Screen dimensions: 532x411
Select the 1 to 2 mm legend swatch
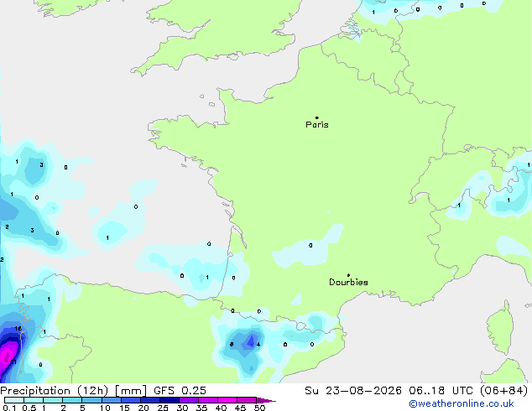(x=53, y=400)
